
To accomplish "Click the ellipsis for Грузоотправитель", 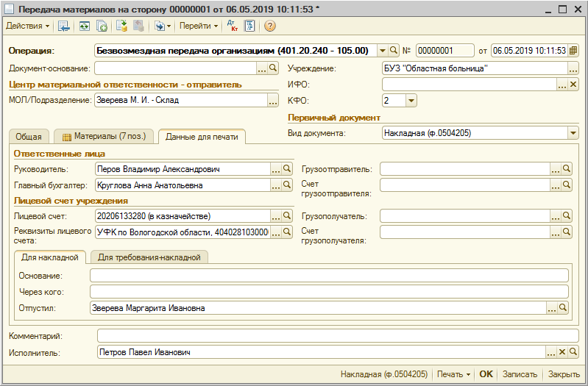I will 556,169.
